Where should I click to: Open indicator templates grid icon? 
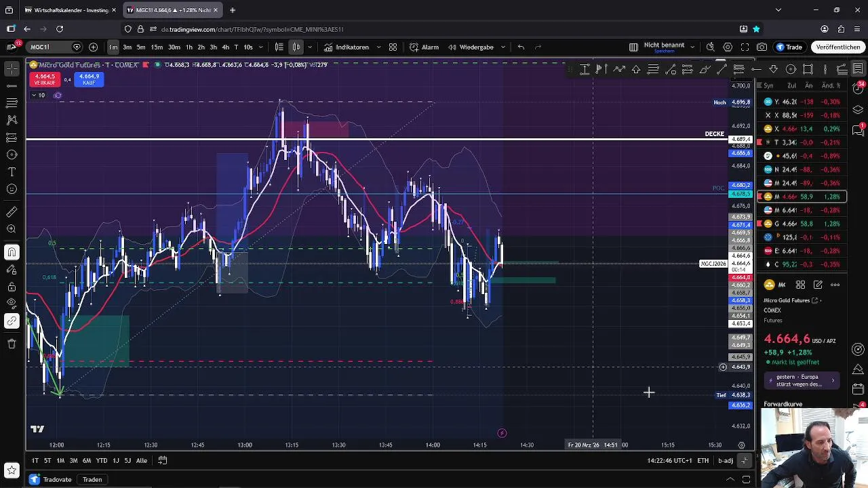click(393, 47)
